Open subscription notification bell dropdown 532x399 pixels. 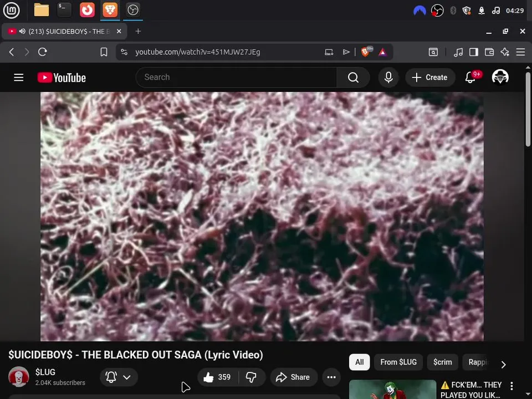119,377
